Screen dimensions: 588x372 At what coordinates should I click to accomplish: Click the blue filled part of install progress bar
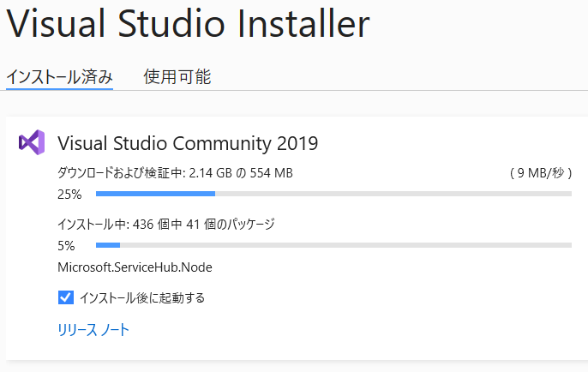pyautogui.click(x=108, y=245)
